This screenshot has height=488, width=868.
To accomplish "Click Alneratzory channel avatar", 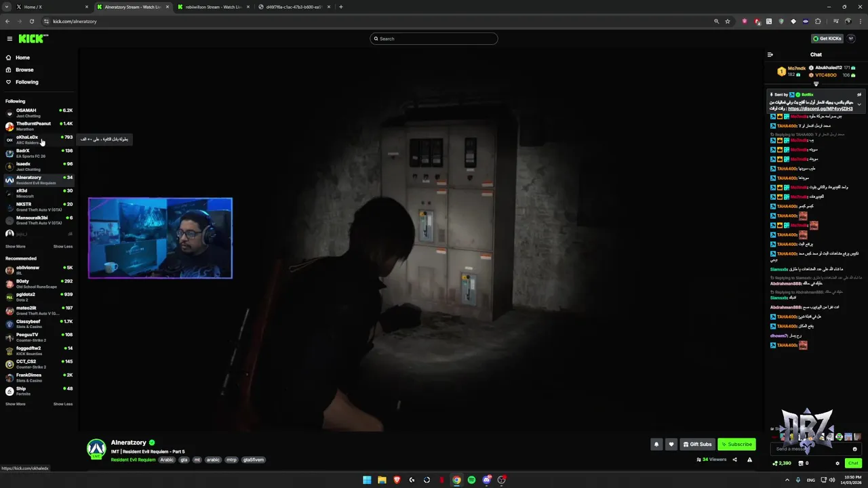I will (96, 449).
